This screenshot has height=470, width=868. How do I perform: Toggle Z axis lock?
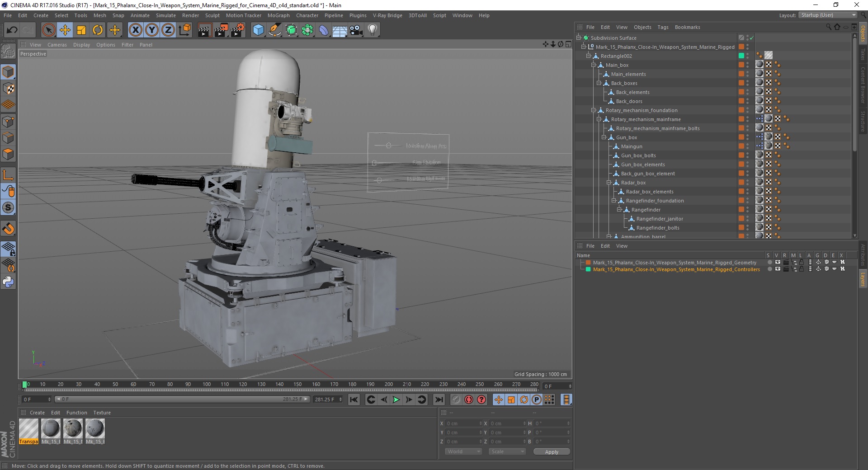168,30
